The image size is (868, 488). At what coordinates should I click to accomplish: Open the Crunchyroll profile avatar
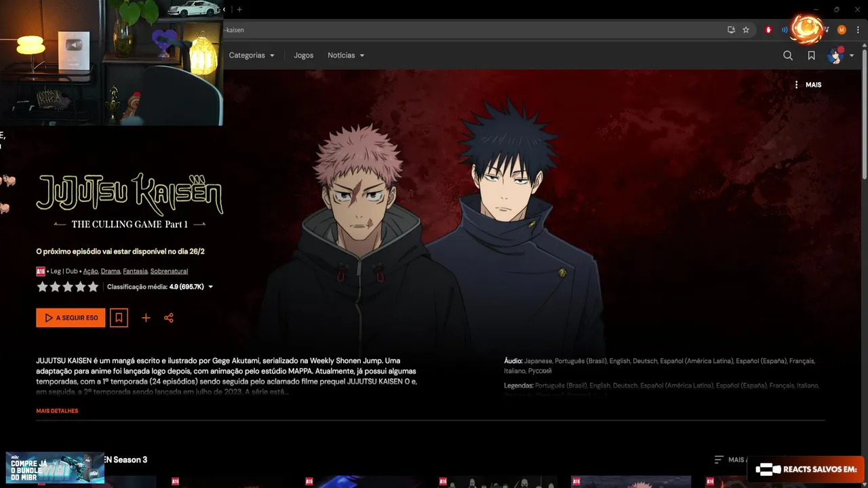point(835,56)
